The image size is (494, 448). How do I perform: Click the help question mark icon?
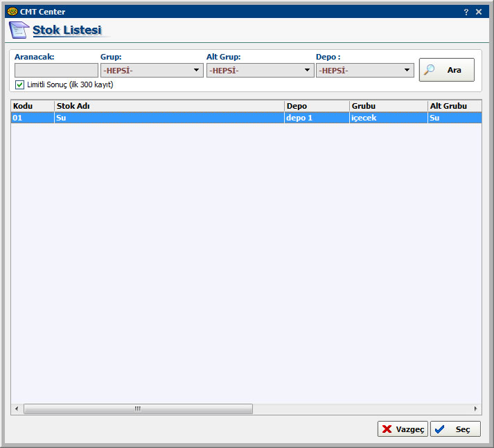466,12
